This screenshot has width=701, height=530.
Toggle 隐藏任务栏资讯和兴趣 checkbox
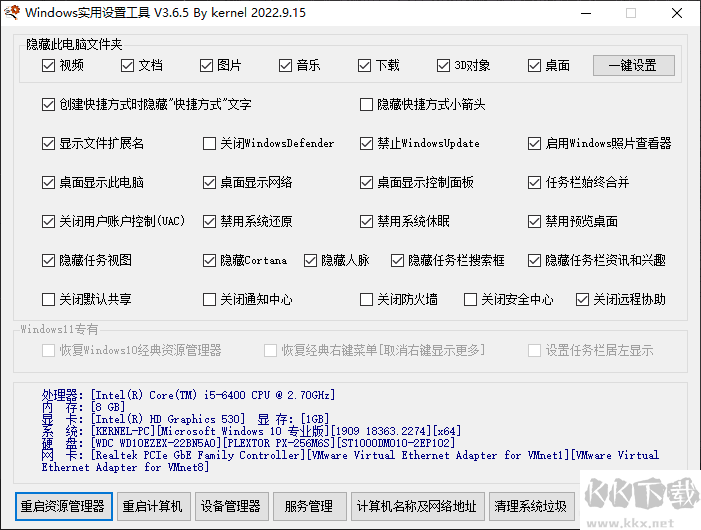click(534, 260)
